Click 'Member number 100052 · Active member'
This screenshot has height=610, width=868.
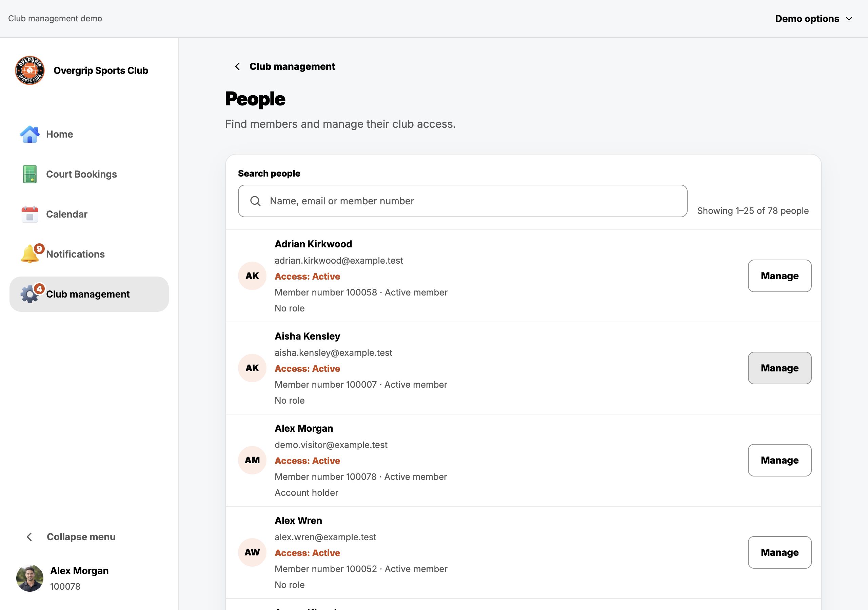coord(361,569)
